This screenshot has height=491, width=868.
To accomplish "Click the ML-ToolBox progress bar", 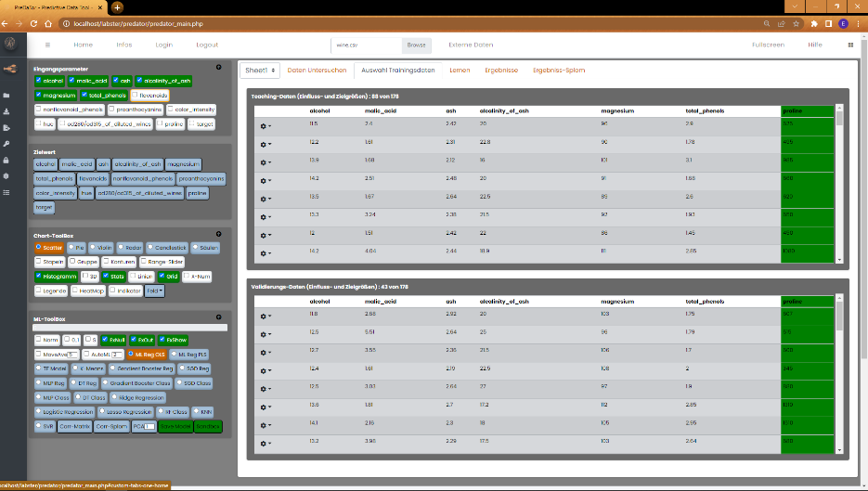I will coord(130,328).
